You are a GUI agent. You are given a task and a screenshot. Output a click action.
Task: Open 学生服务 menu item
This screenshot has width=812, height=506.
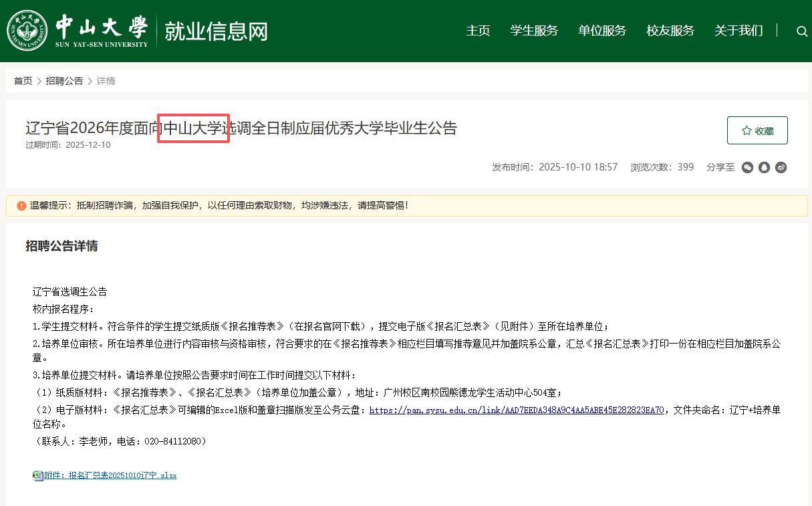click(x=534, y=31)
